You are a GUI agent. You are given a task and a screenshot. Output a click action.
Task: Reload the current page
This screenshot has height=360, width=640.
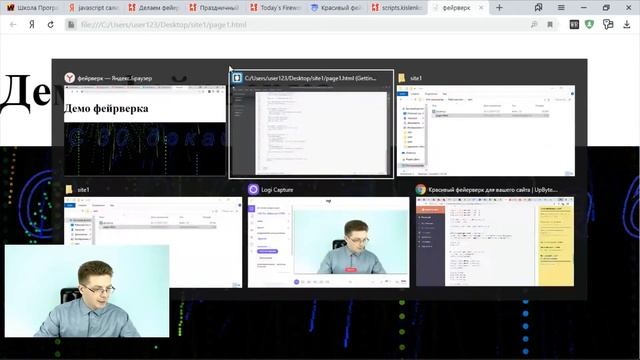coord(51,24)
